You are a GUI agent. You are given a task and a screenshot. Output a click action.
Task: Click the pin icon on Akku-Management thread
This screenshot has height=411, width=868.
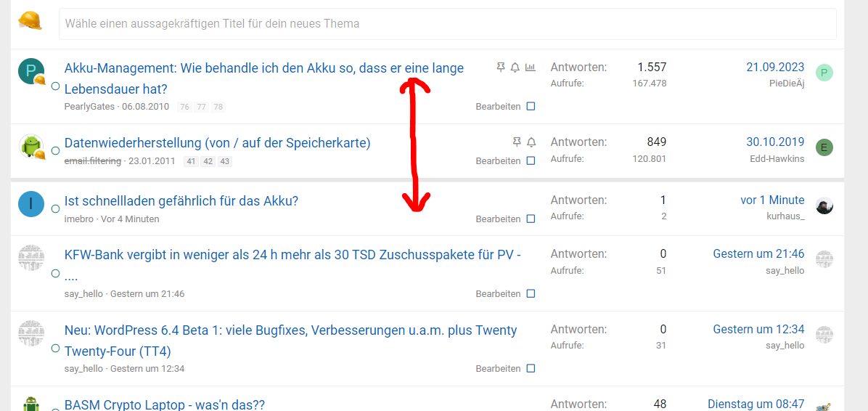(x=501, y=68)
